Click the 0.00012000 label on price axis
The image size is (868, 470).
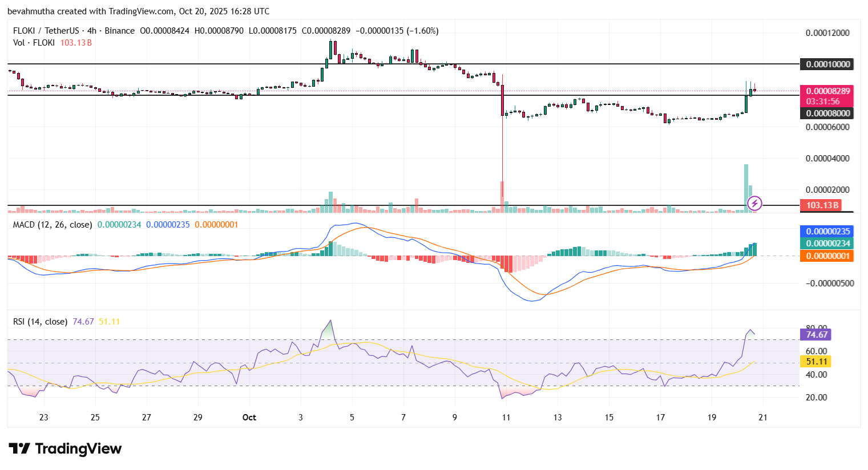click(827, 33)
